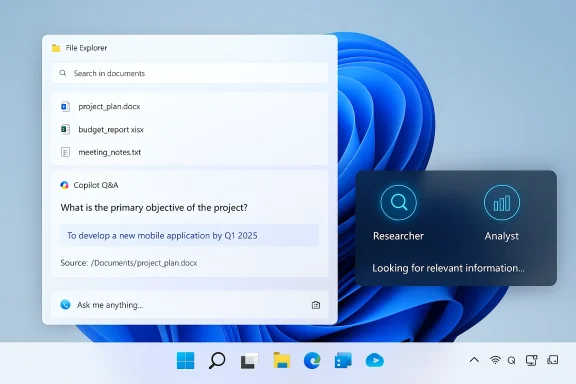
Task: Open budget_report.xlsx file
Action: (x=111, y=129)
